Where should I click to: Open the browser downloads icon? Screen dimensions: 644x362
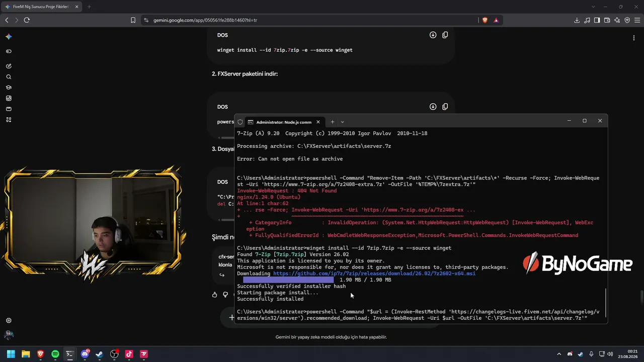click(x=577, y=20)
